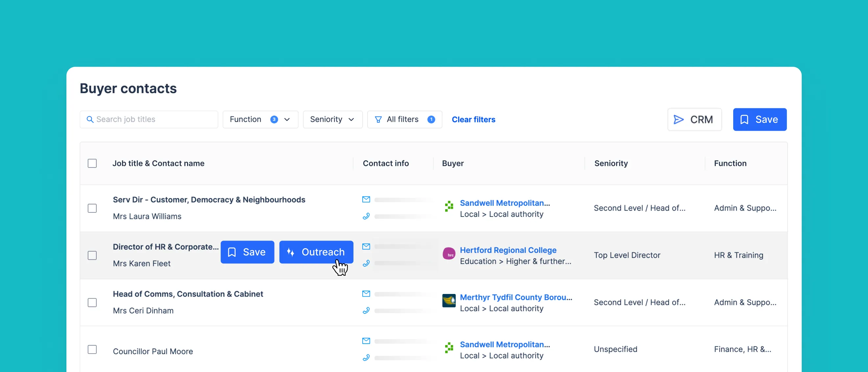Viewport: 868px width, 372px height.
Task: Click the Function column header
Action: pos(730,164)
